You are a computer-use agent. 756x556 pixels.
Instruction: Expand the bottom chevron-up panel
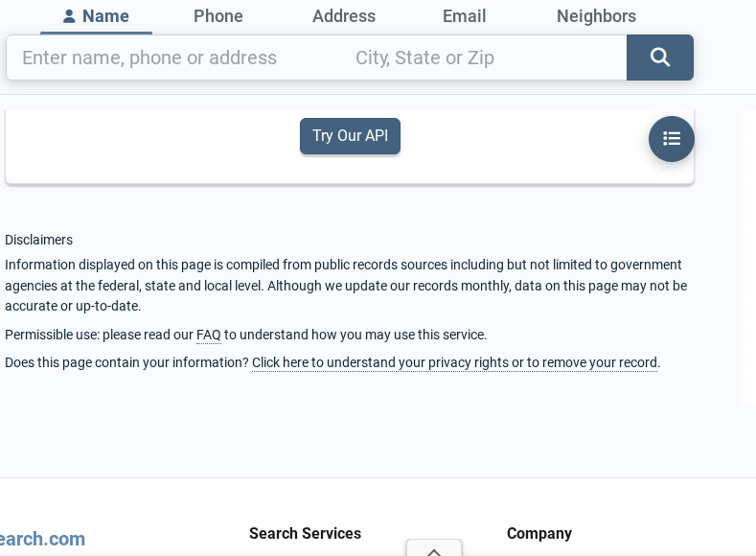point(434,549)
